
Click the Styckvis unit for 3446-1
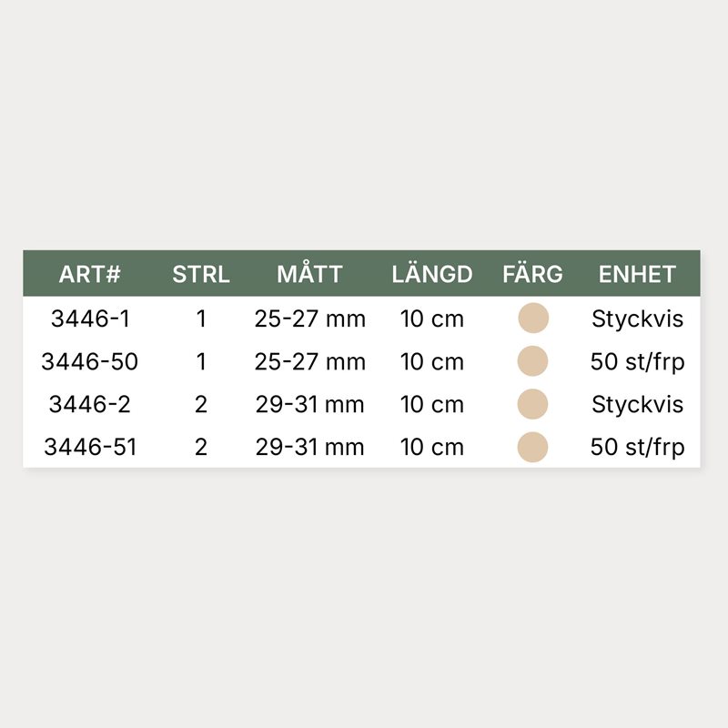click(x=637, y=318)
